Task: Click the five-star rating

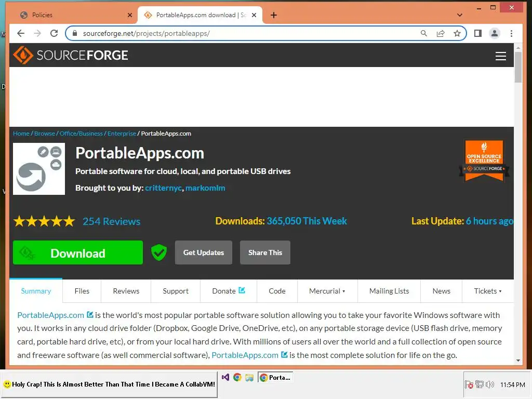Action: click(44, 221)
